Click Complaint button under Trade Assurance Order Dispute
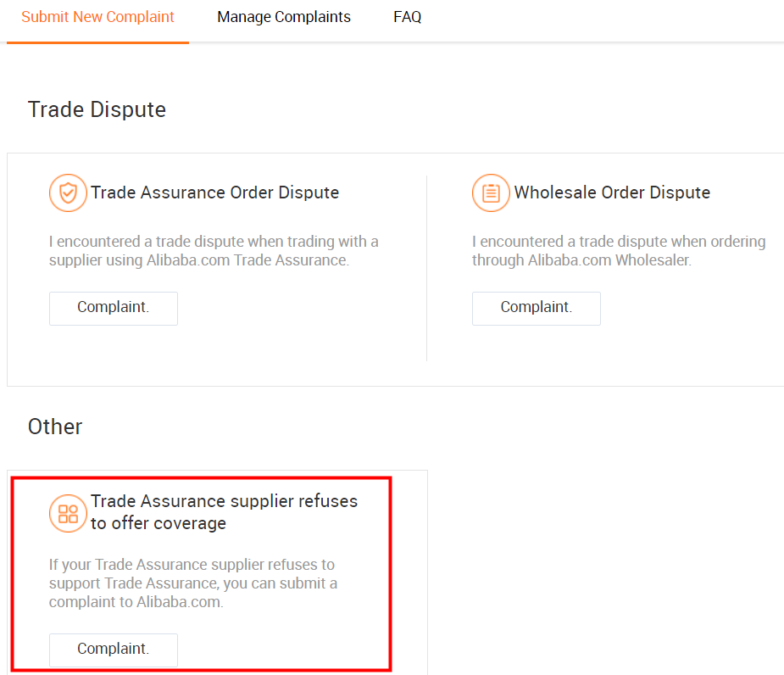The height and width of the screenshot is (675, 784). coord(114,308)
